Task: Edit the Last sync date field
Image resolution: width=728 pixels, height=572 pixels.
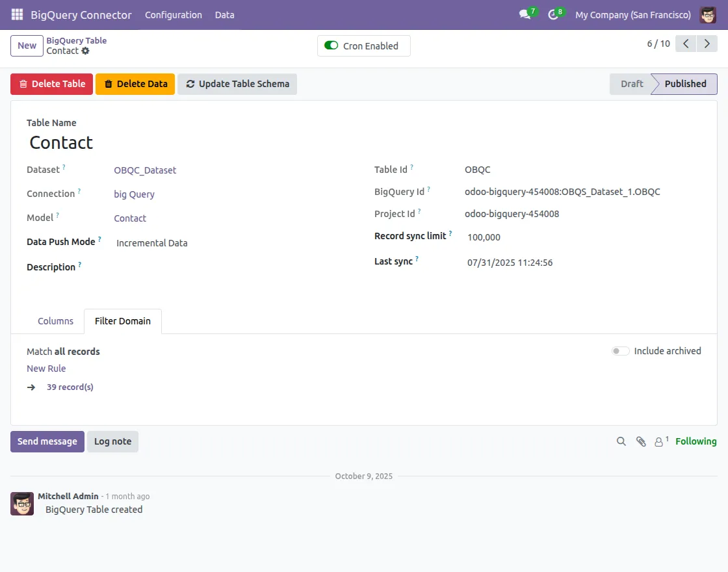Action: (582, 263)
